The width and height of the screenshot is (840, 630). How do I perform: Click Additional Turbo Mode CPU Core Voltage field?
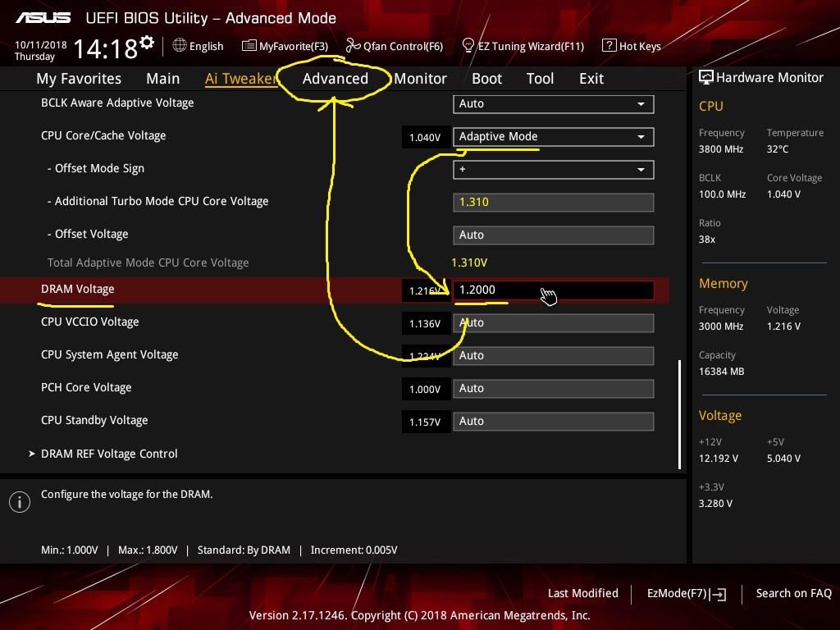[x=553, y=203]
